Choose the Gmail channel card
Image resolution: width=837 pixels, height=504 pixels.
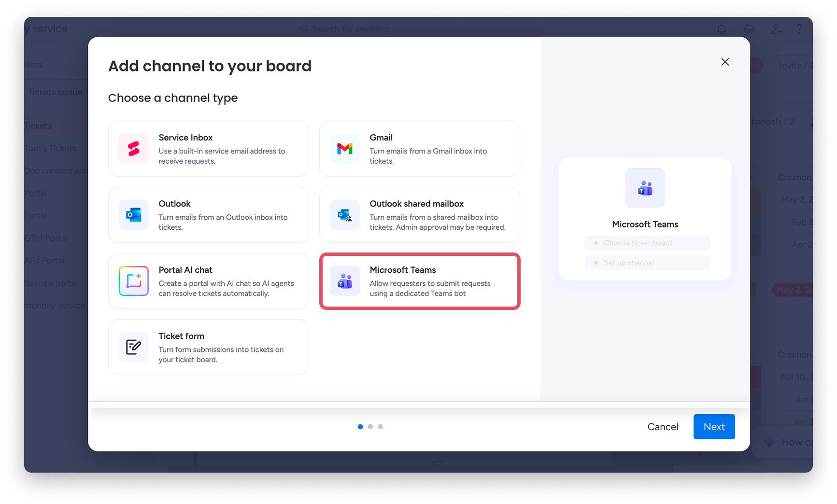click(420, 149)
